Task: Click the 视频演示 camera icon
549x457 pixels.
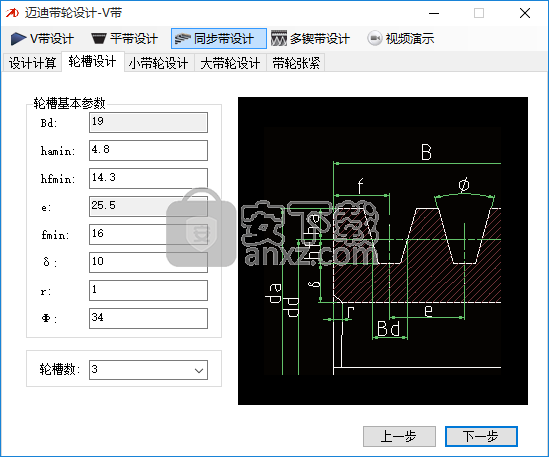Action: point(375,38)
